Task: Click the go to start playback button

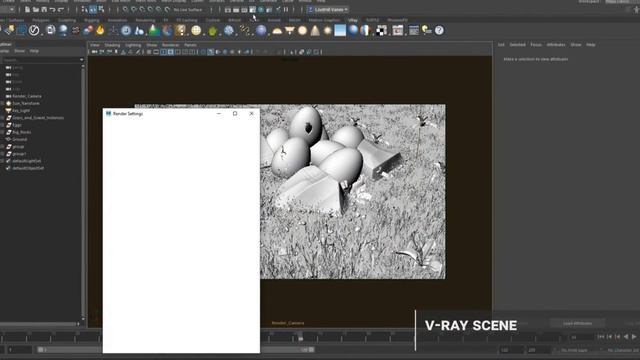Action: (601, 336)
